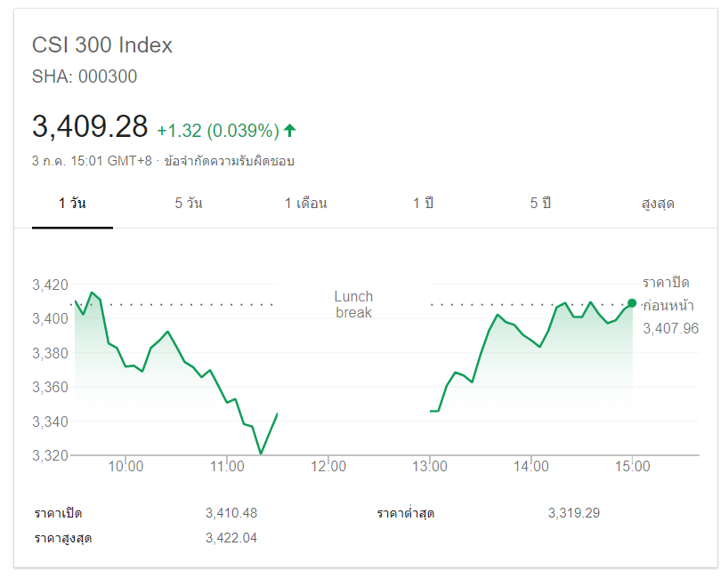Click the ราคาสูงสุด 3,422.04 value
The image size is (728, 578).
coord(231,538)
